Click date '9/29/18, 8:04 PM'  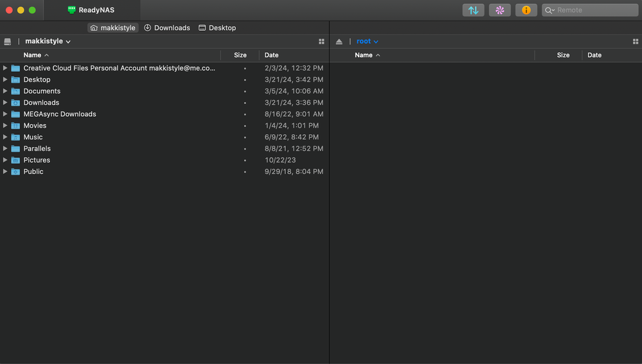294,171
